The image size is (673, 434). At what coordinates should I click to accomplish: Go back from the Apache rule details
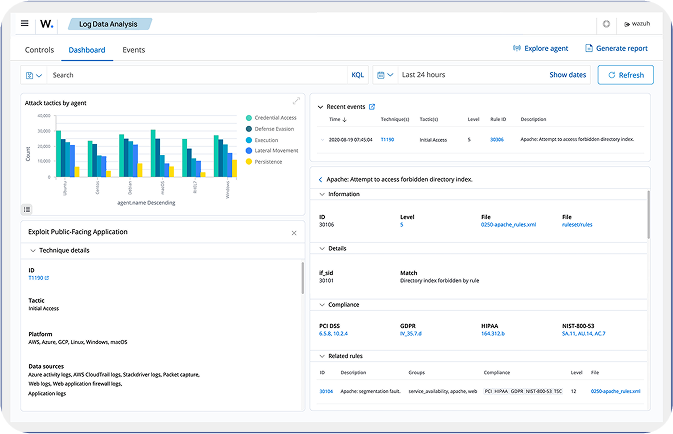click(x=320, y=179)
